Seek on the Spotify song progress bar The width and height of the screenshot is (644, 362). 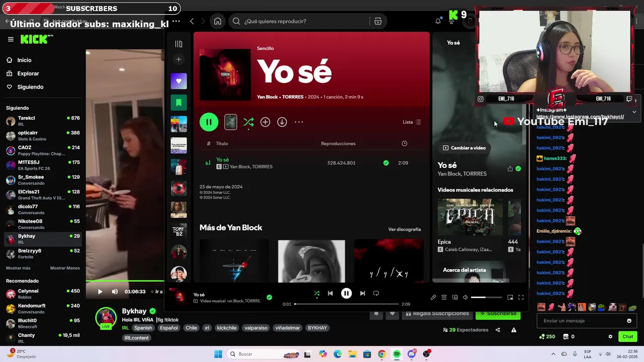tap(346, 304)
